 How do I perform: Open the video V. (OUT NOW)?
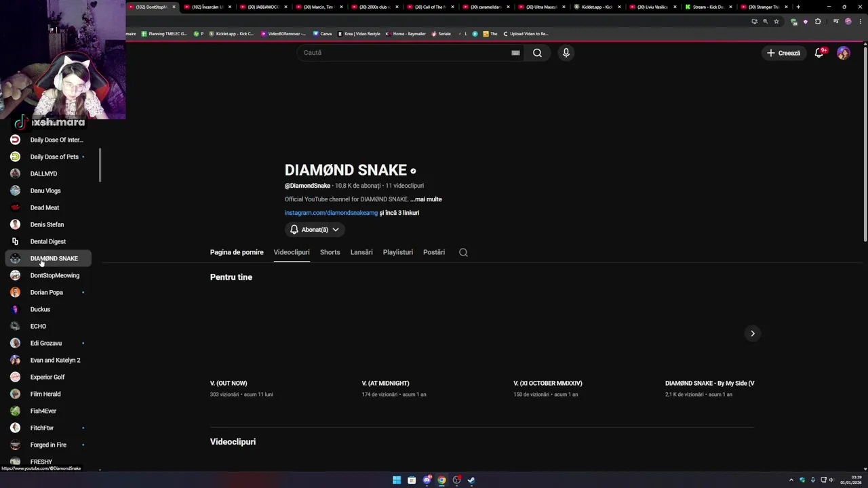pos(229,384)
